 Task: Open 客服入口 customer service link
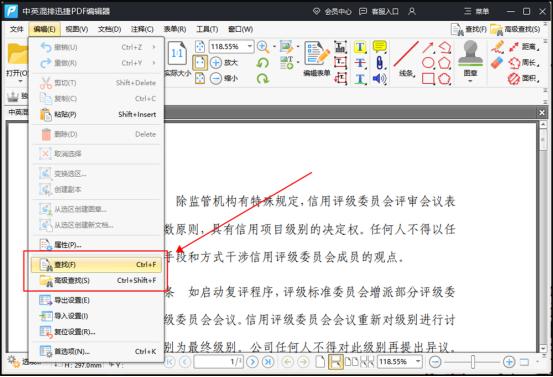click(378, 11)
